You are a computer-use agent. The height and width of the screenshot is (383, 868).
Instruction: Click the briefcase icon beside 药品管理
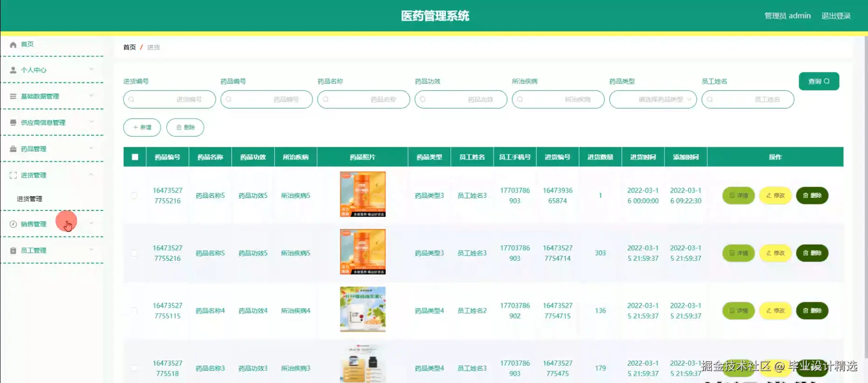point(13,149)
